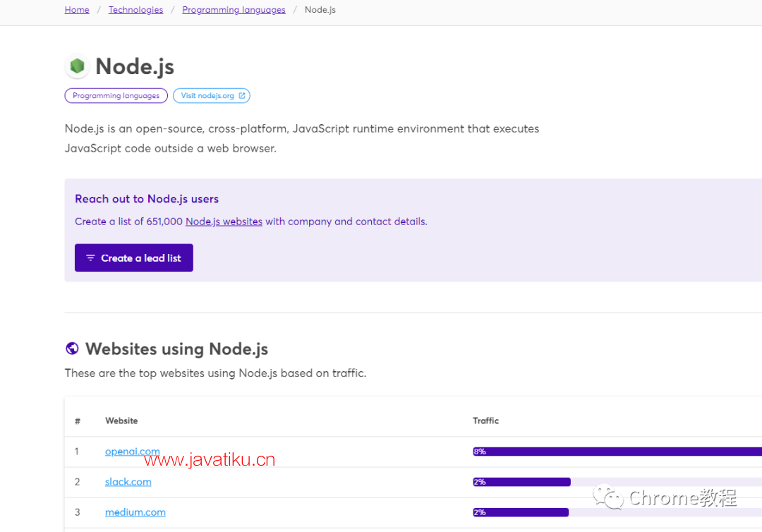This screenshot has width=762, height=532.
Task: Open the slack.com link
Action: click(x=128, y=482)
